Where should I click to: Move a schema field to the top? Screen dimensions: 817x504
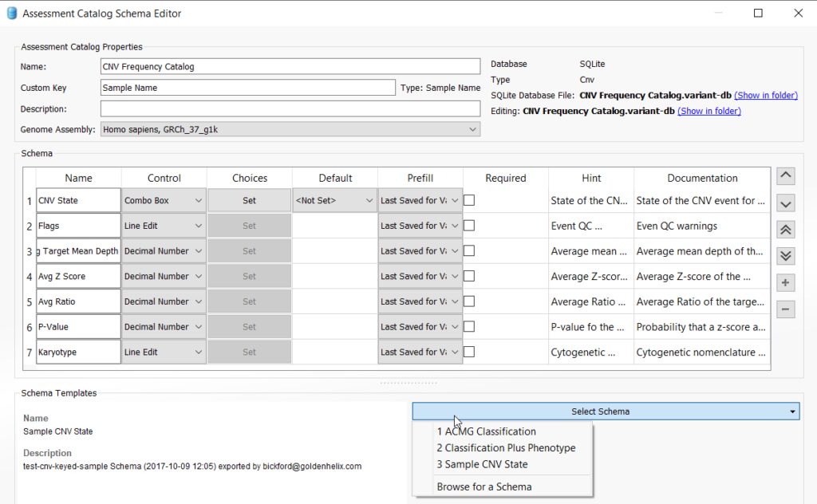pyautogui.click(x=785, y=229)
